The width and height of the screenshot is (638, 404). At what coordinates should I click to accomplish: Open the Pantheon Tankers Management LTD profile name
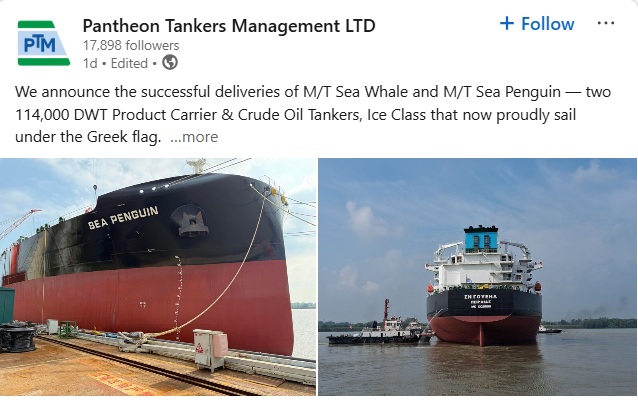click(x=229, y=26)
